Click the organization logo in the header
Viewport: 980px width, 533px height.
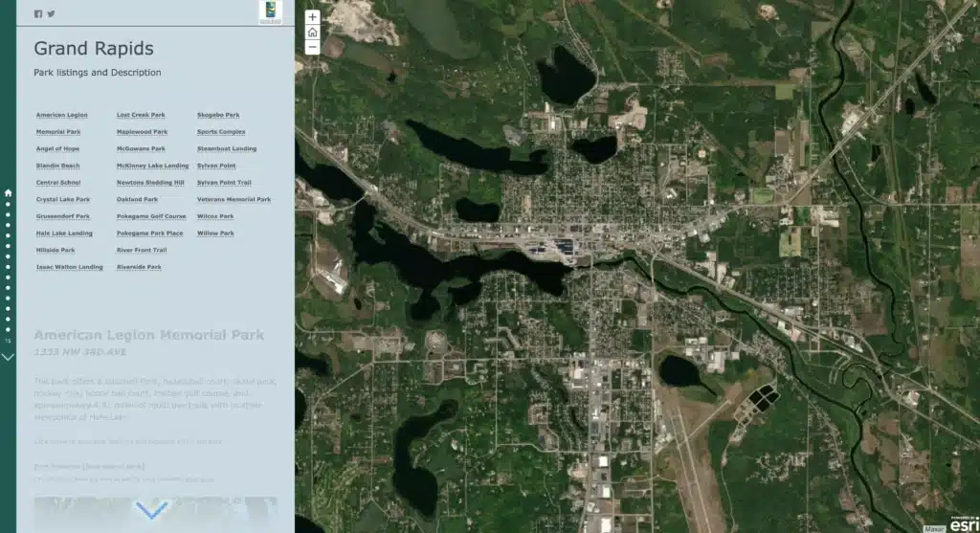270,12
